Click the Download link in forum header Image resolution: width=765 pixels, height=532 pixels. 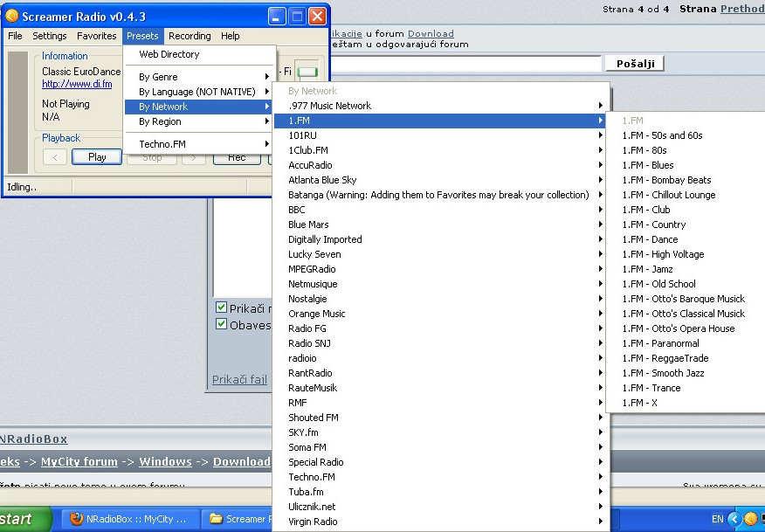point(431,33)
